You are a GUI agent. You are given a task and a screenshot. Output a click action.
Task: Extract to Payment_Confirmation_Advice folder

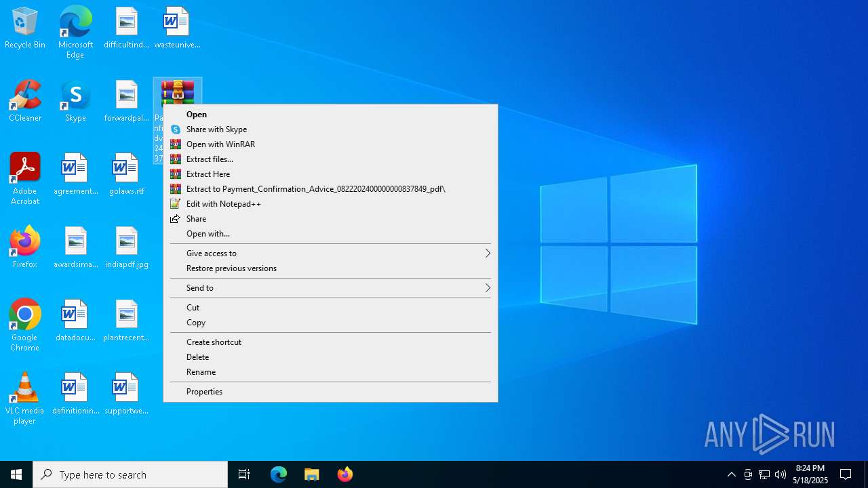330,189
